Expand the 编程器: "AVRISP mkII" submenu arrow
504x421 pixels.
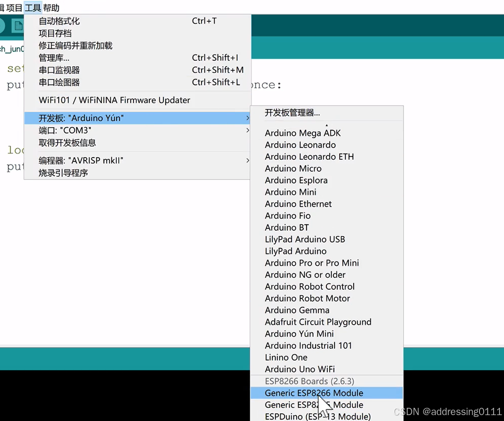pyautogui.click(x=247, y=160)
